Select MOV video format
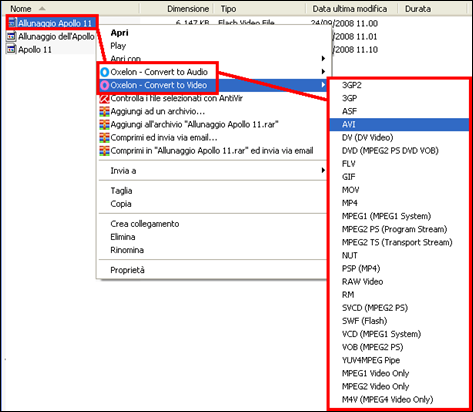Viewport: 473px width, 412px height. [350, 190]
